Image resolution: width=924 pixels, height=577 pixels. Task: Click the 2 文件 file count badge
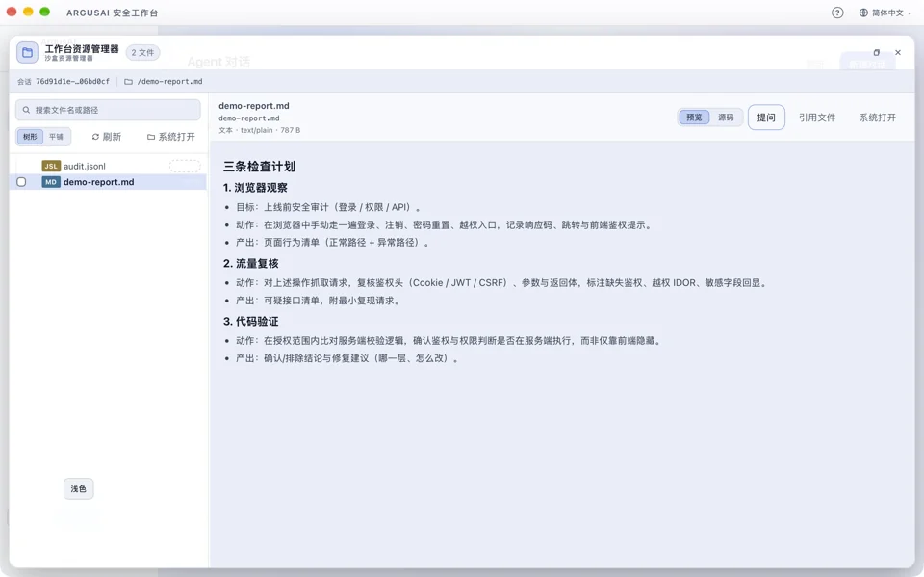(142, 53)
